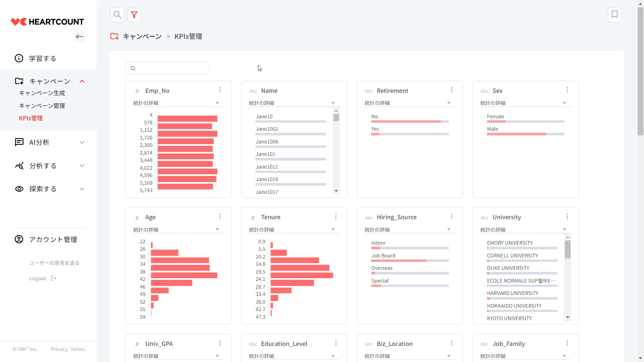Click the ユーザーの意見を送る link
This screenshot has height=362, width=644.
point(54,263)
